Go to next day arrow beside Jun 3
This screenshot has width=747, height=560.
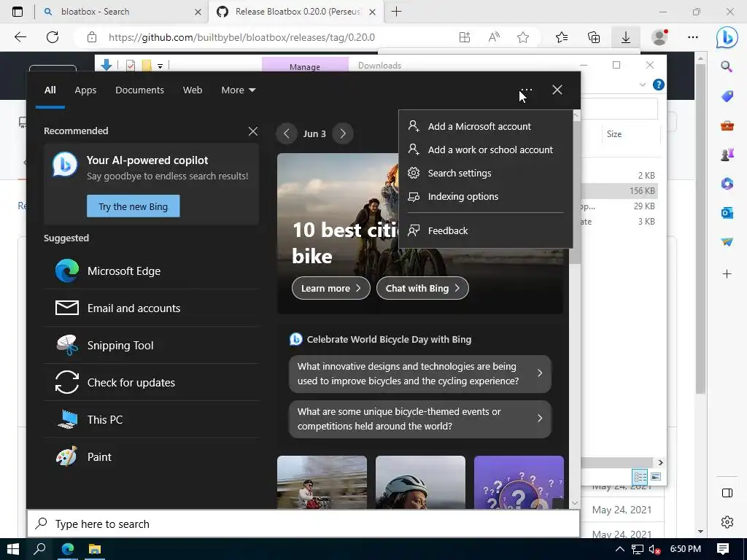click(343, 133)
